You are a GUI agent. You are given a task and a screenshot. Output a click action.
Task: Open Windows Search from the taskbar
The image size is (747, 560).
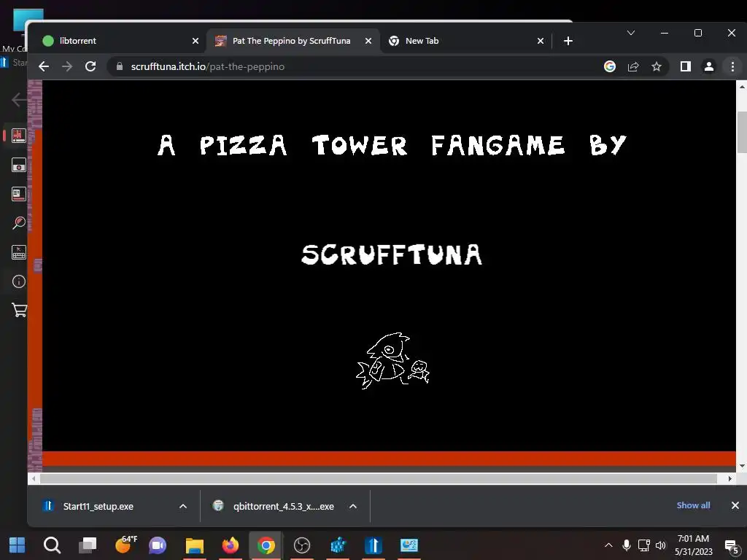52,545
